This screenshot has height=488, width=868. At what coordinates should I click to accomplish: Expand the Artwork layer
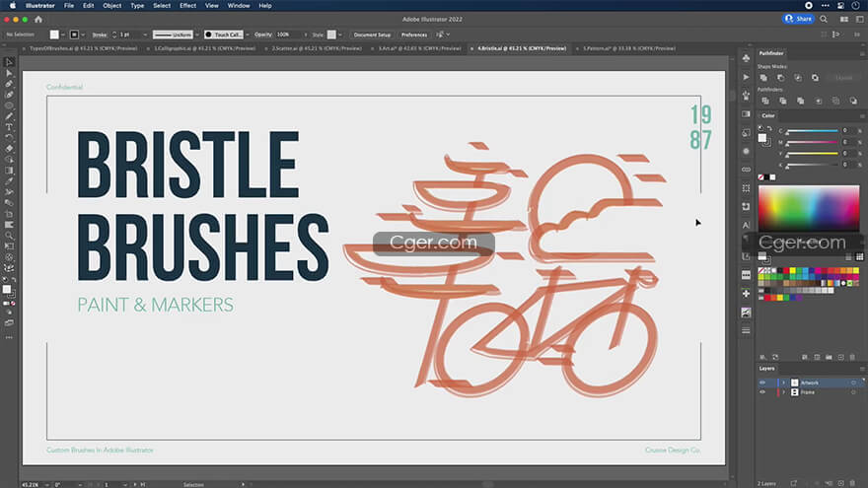783,383
